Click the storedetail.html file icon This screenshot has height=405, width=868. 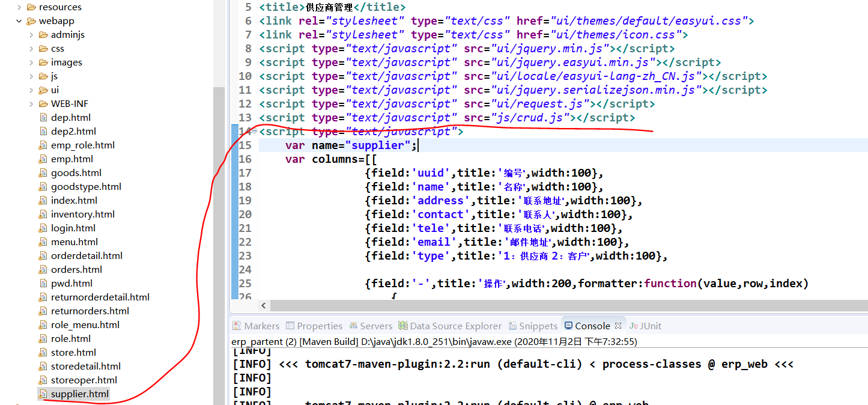coord(43,367)
